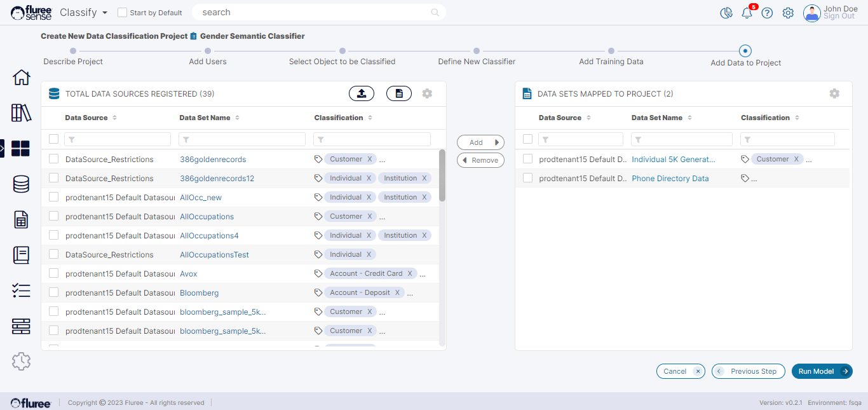Enable the Start by Default checkbox
Image resolution: width=868 pixels, height=410 pixels.
click(x=123, y=13)
